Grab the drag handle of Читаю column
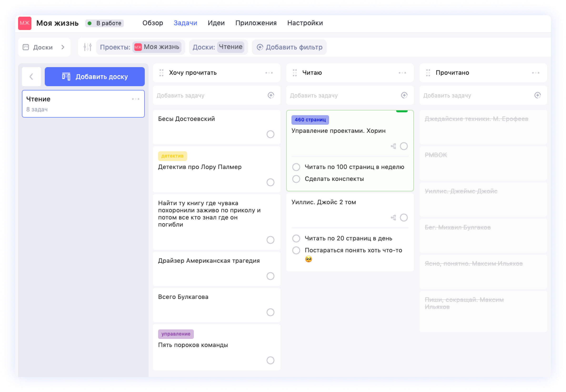The height and width of the screenshot is (392, 566). [295, 73]
